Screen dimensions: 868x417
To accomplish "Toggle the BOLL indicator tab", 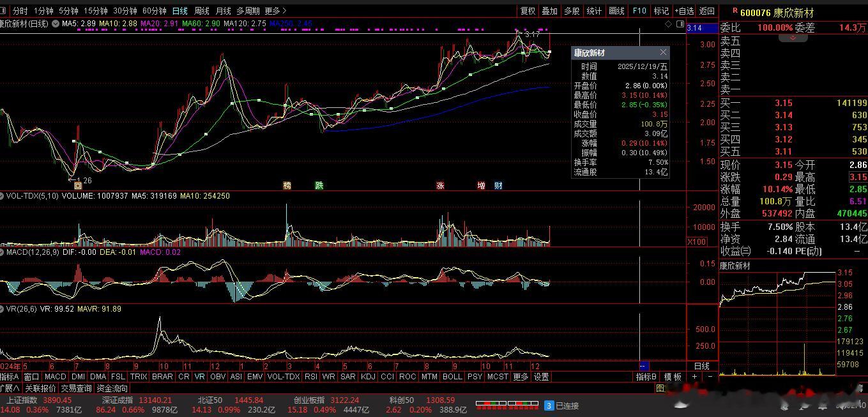I will tap(452, 377).
